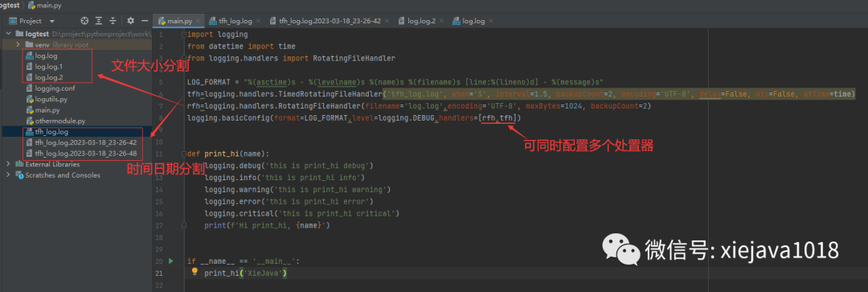Close the tfh_log.log.2023-03-18_23-26-42 tab
Viewport: 868px width, 292px height.
pyautogui.click(x=387, y=21)
